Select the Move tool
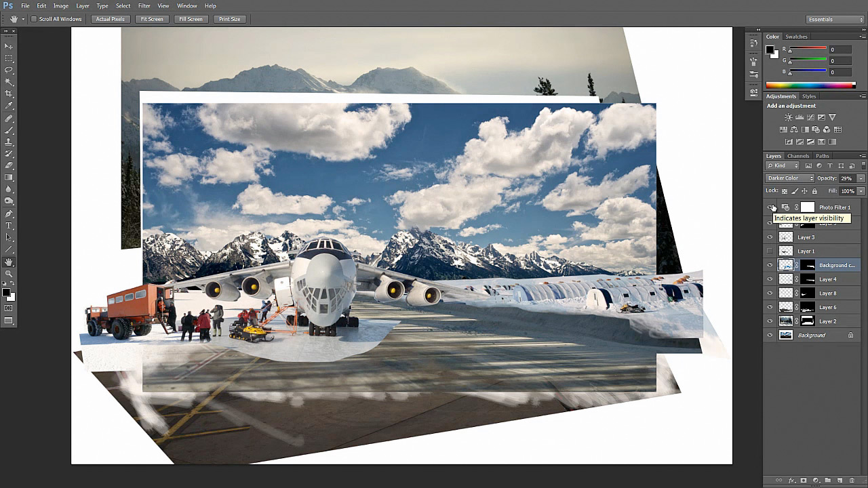 (9, 46)
